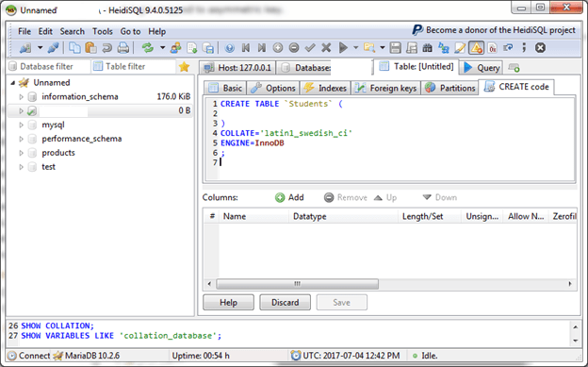Click the Length/Set column header
The image size is (588, 367).
pyautogui.click(x=430, y=216)
